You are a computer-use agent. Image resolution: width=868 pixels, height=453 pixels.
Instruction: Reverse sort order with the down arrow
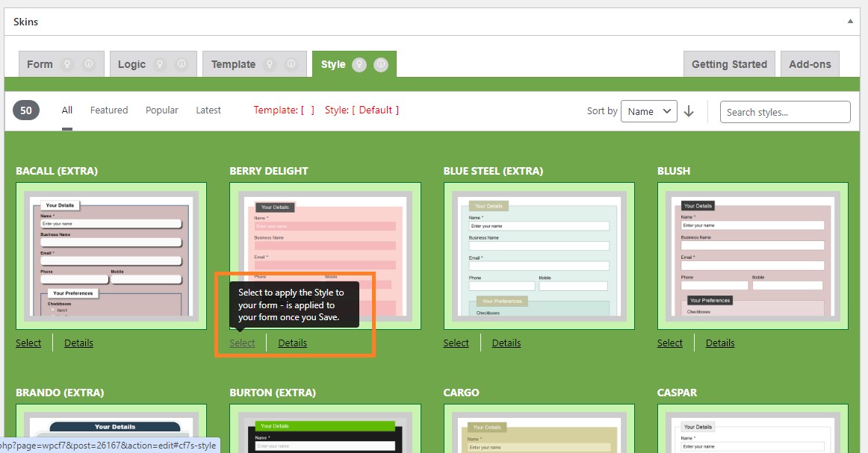(x=689, y=111)
